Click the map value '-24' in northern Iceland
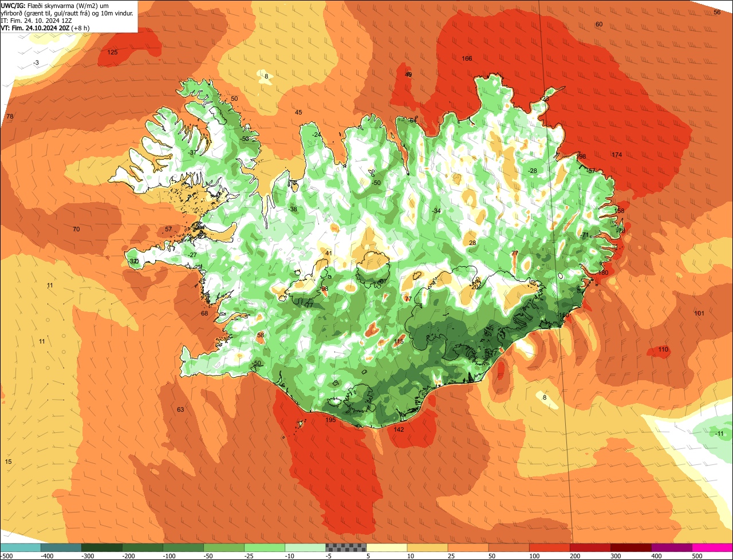Screen dimensions: 733x560 [316, 135]
